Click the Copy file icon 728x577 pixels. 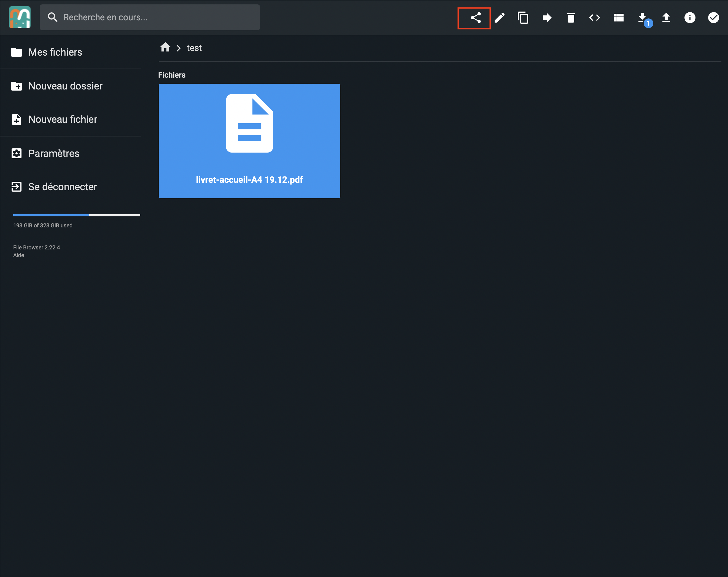(523, 18)
